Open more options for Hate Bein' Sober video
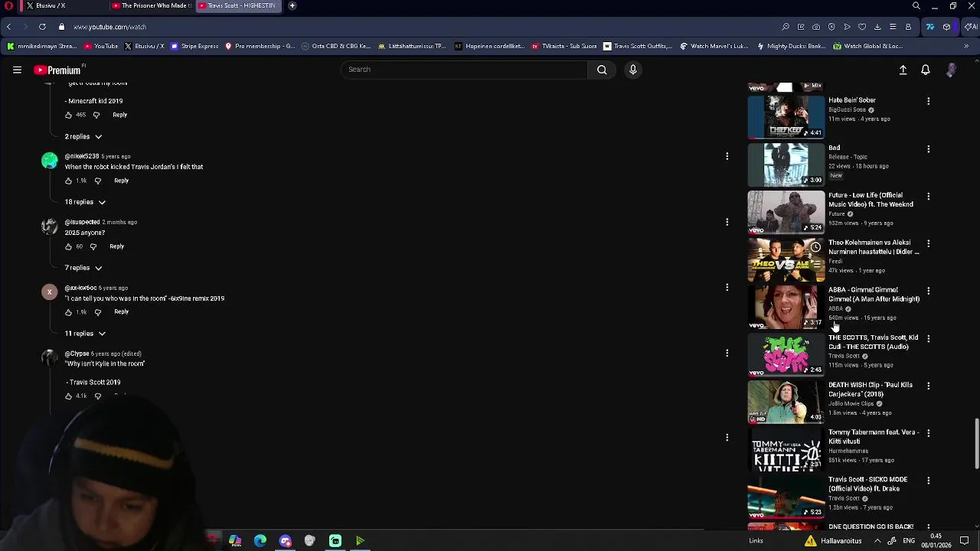 pos(928,101)
